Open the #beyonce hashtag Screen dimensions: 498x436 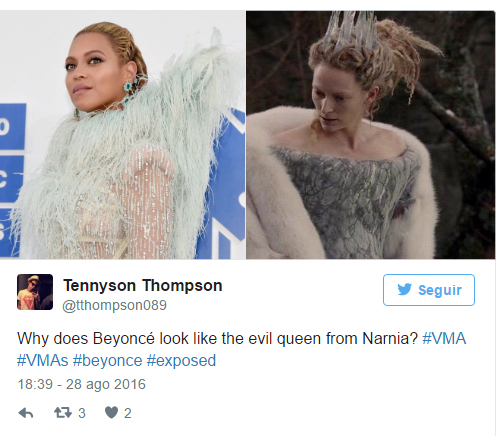pos(107,361)
